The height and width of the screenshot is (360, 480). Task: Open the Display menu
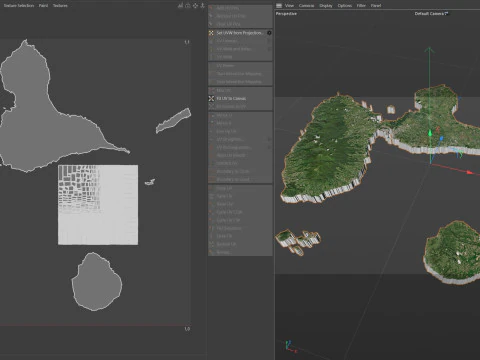pos(326,5)
